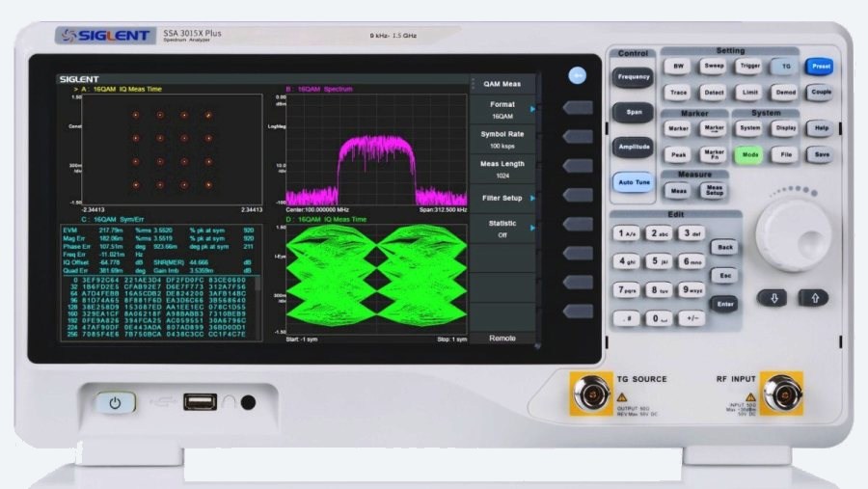
Task: Click the physical softkey beside Format
Action: click(578, 107)
